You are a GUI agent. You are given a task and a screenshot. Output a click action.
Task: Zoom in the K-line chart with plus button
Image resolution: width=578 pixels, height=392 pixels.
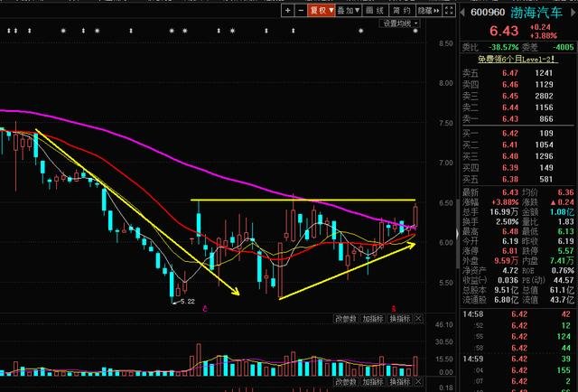click(x=287, y=11)
